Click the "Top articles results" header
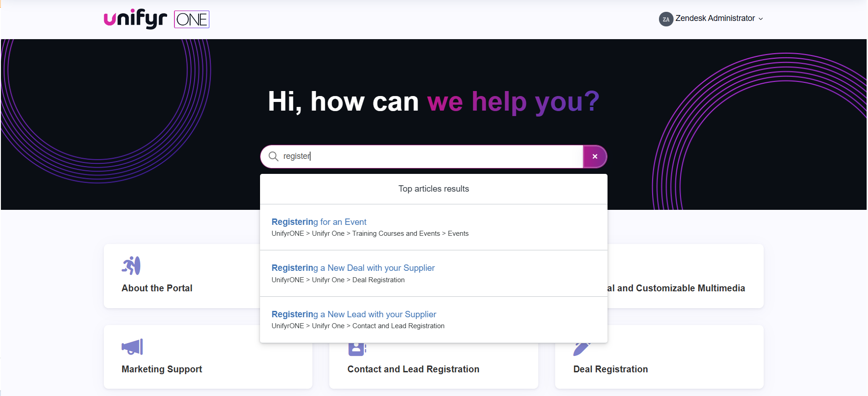The height and width of the screenshot is (396, 868). click(434, 189)
